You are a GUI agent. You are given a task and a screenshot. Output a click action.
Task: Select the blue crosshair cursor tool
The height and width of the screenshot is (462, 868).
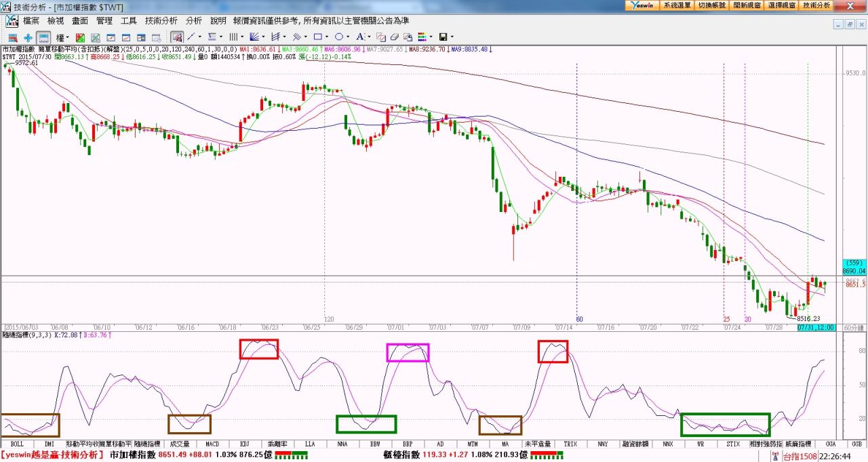(28, 37)
